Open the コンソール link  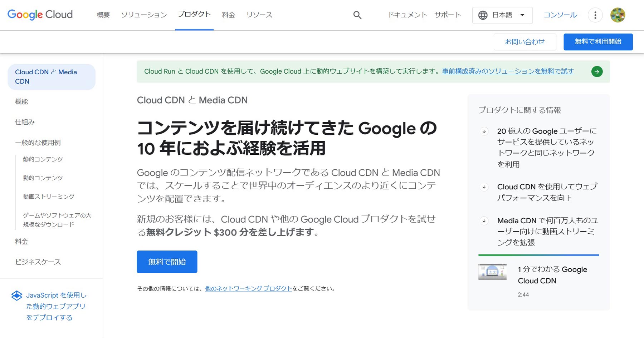[x=560, y=15]
